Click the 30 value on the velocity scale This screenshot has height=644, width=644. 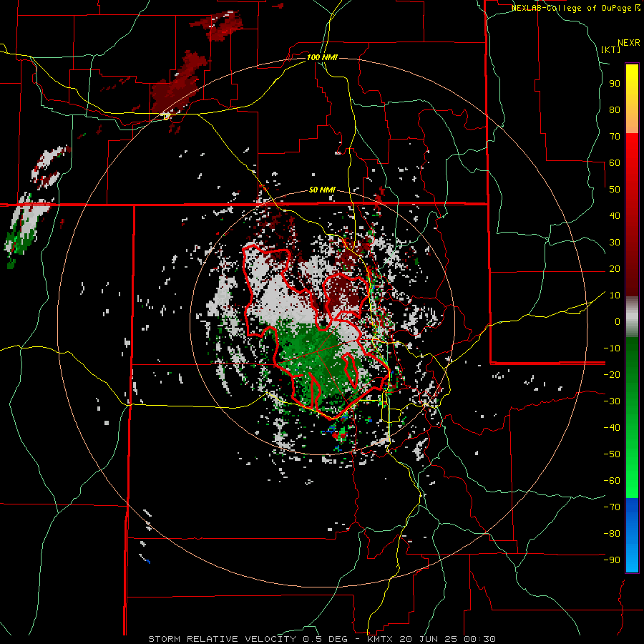[615, 243]
